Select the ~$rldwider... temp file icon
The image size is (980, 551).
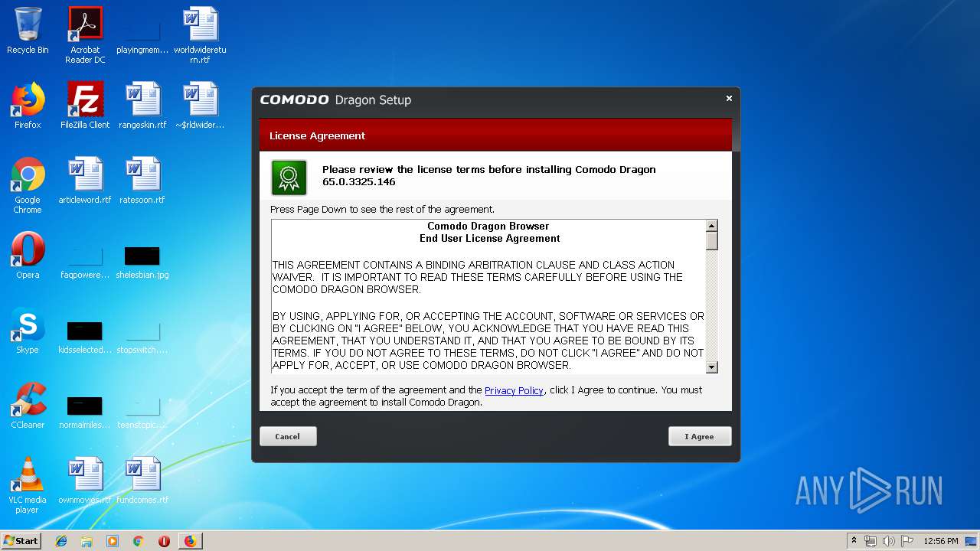pos(200,106)
